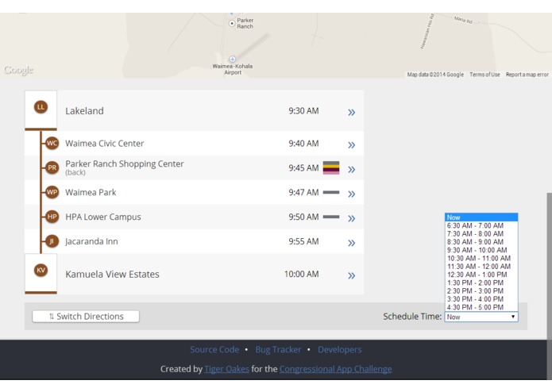The height and width of the screenshot is (392, 552).
Task: Click Waimea Civic Center stop name
Action: (x=105, y=144)
